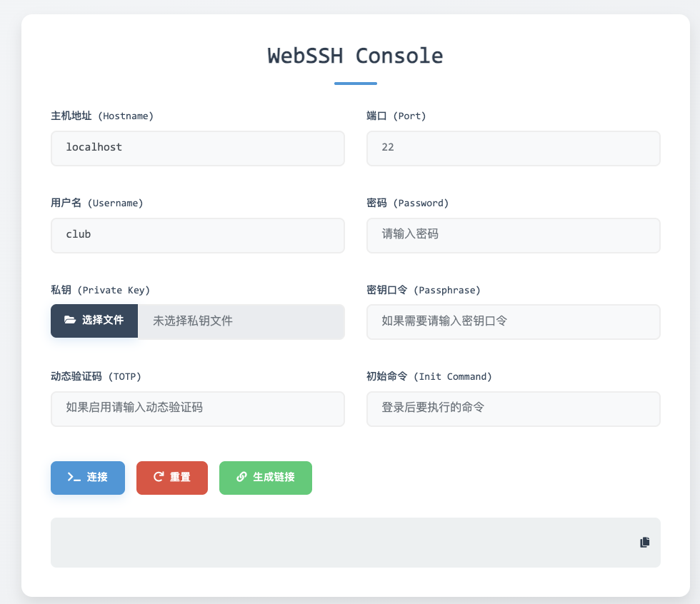
Task: Click the Passphrase input field
Action: (x=514, y=322)
